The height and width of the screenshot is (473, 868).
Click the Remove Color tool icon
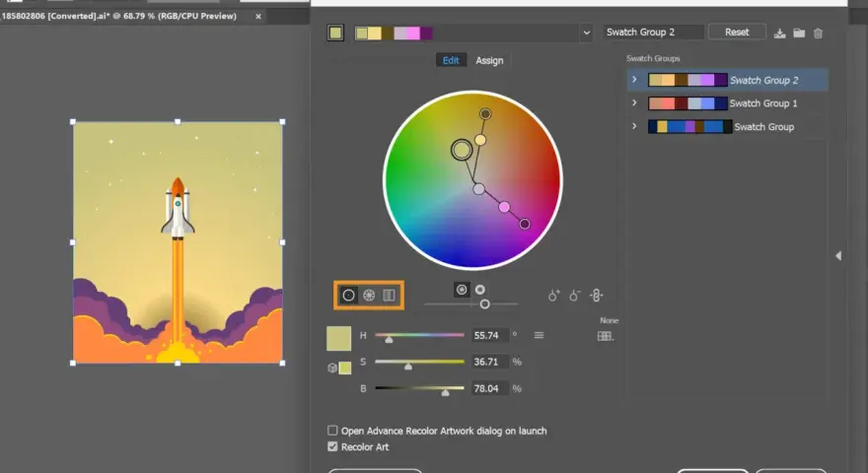(x=575, y=296)
